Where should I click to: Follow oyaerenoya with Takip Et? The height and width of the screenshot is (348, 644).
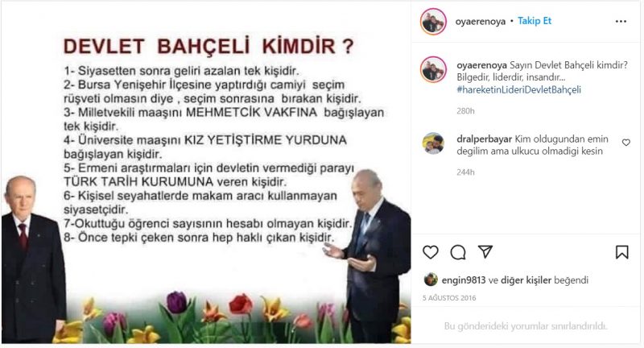point(534,21)
